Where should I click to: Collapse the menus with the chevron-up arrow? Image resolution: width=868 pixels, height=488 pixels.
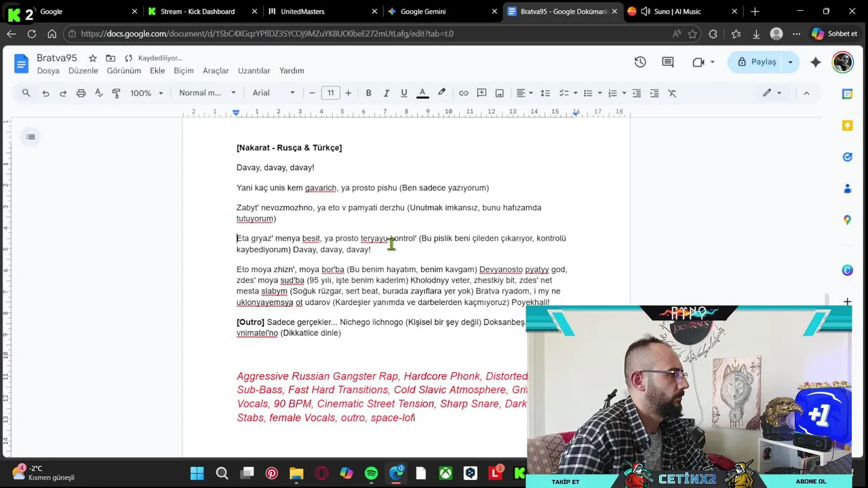(806, 93)
